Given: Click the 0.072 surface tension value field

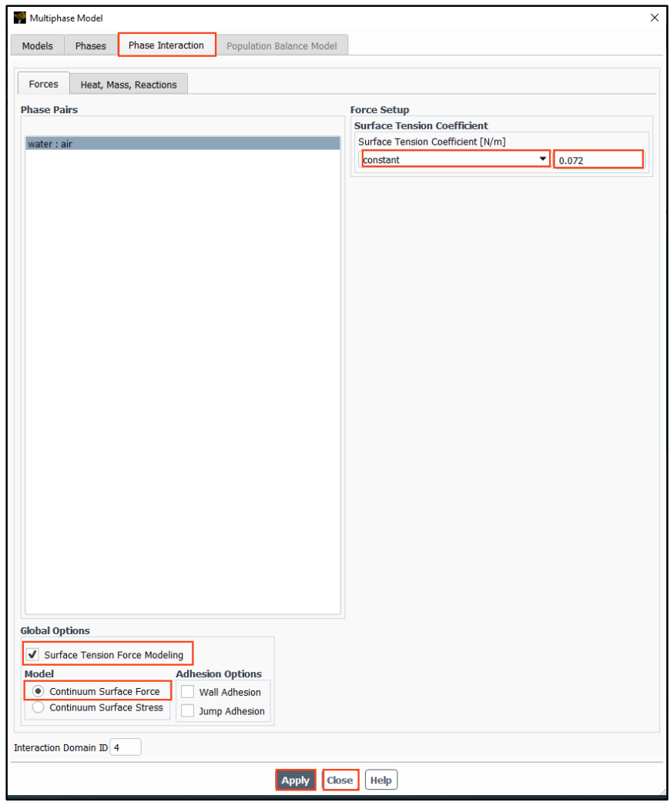Looking at the screenshot, I should [598, 159].
